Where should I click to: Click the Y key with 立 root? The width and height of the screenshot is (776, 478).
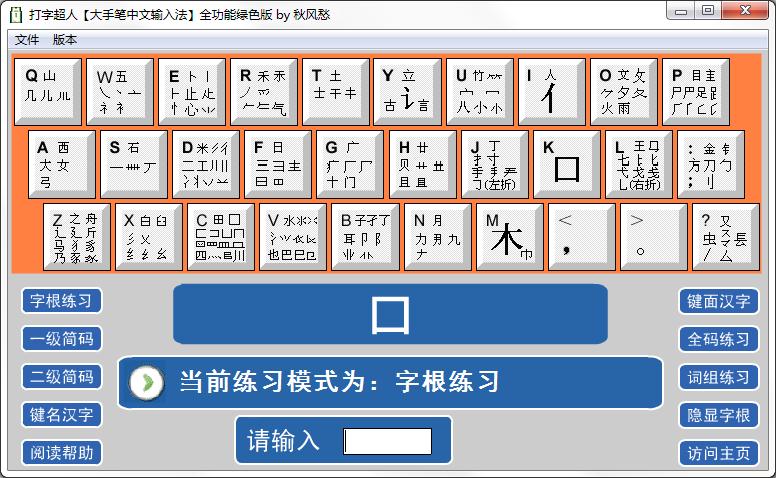[x=408, y=92]
